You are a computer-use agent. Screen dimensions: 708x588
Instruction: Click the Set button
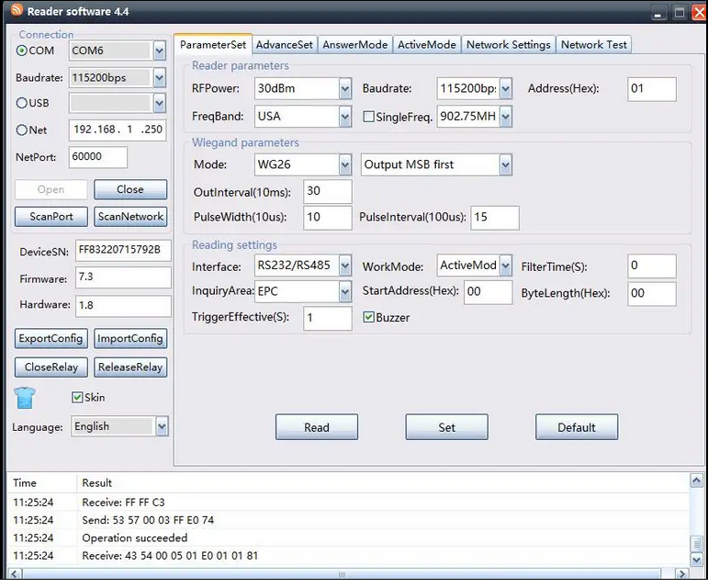[446, 427]
